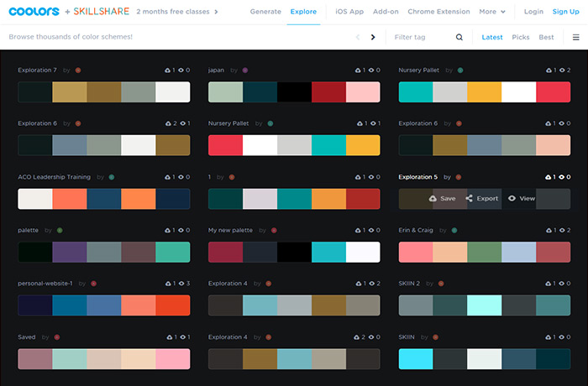The image size is (588, 386).
Task: Click the SKIIN palette view eye icon
Action: click(x=562, y=337)
